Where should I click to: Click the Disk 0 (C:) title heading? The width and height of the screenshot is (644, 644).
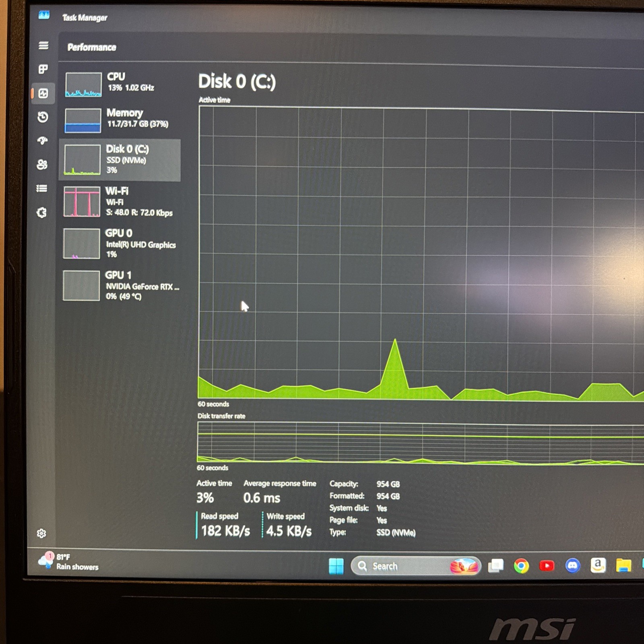(x=237, y=82)
